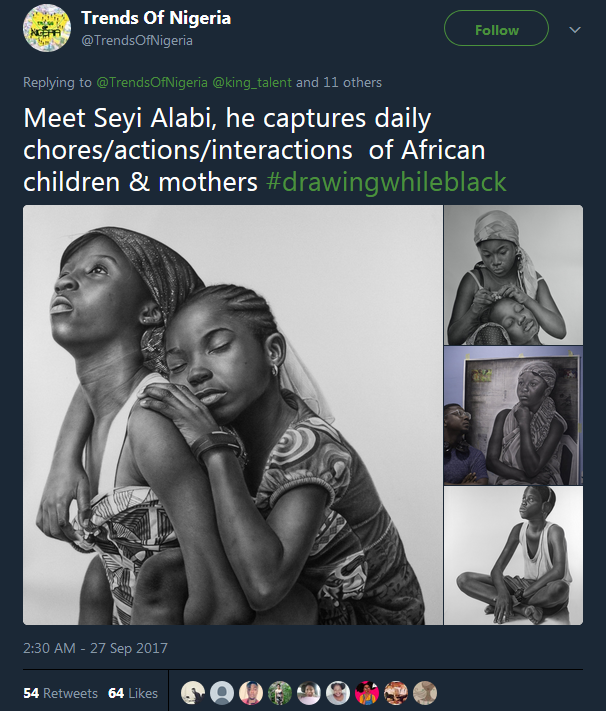Image resolution: width=606 pixels, height=711 pixels.
Task: Click the fourth liker avatar in the row
Action: [x=280, y=693]
